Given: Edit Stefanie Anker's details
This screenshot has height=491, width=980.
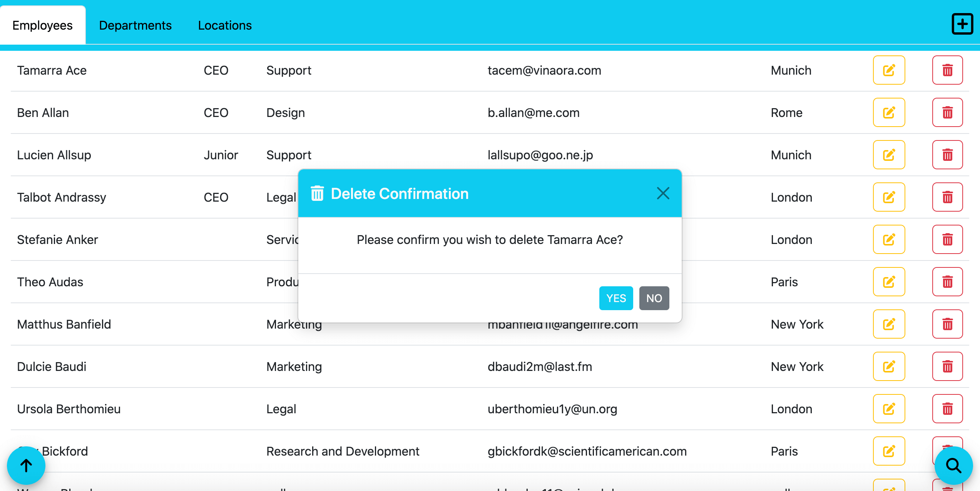Looking at the screenshot, I should pos(888,240).
